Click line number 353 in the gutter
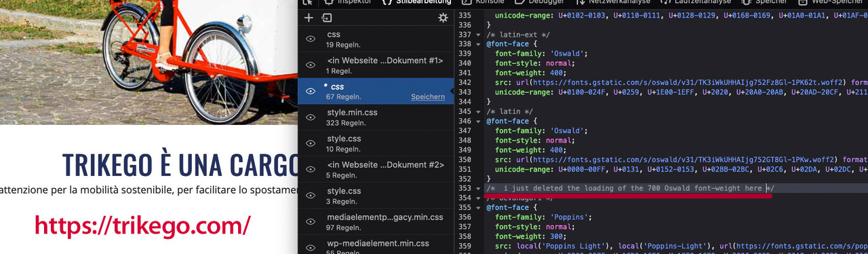Screen dimensions: 868x254 tap(465, 188)
